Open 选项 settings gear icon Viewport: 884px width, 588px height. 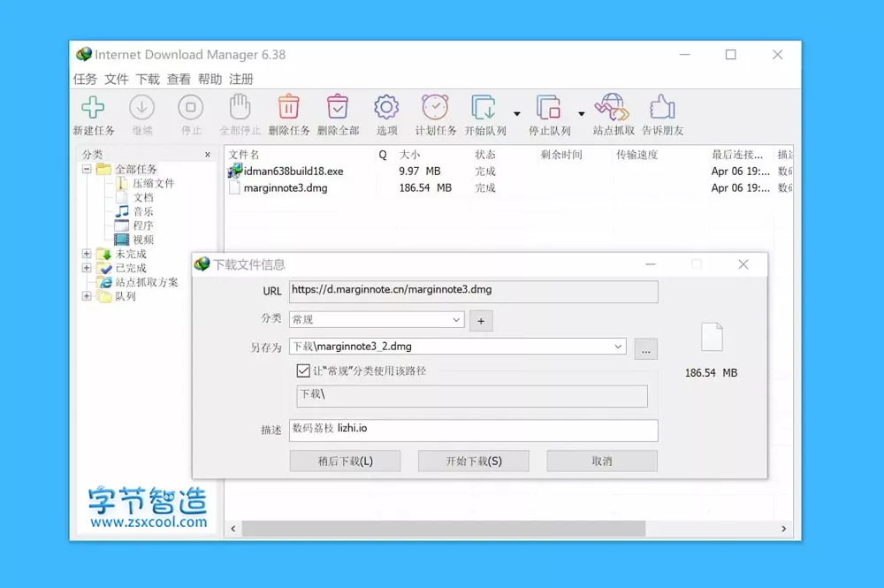pyautogui.click(x=386, y=107)
